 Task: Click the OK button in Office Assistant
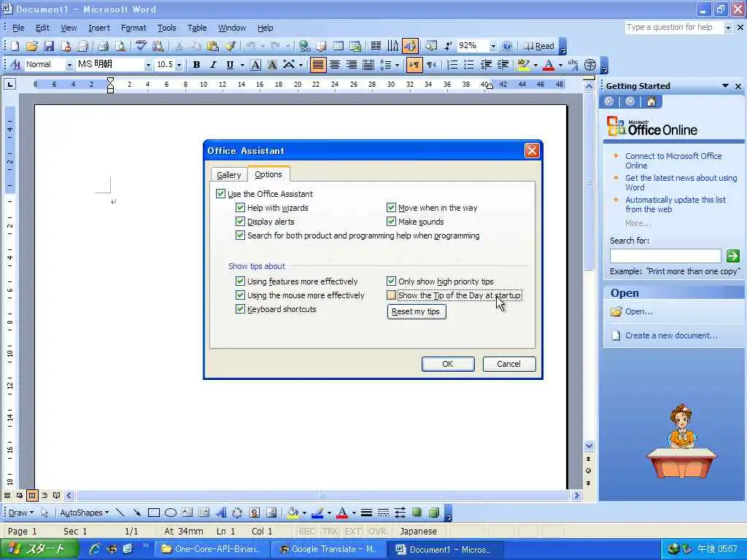(x=448, y=364)
